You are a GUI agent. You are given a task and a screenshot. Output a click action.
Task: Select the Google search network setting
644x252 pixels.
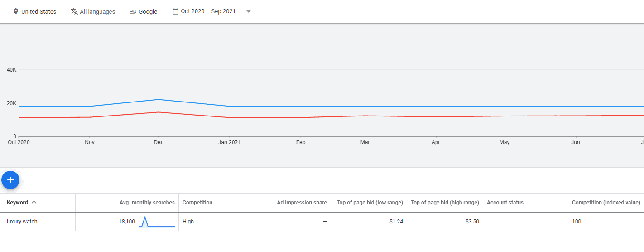click(148, 12)
